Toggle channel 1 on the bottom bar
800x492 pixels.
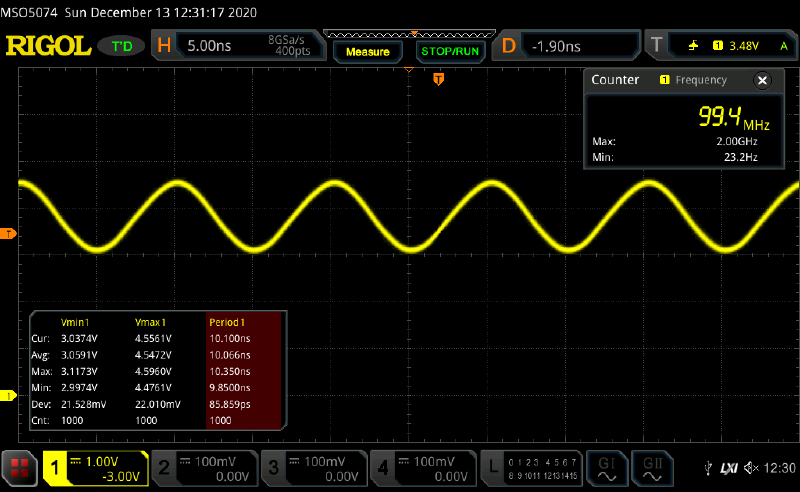click(95, 467)
